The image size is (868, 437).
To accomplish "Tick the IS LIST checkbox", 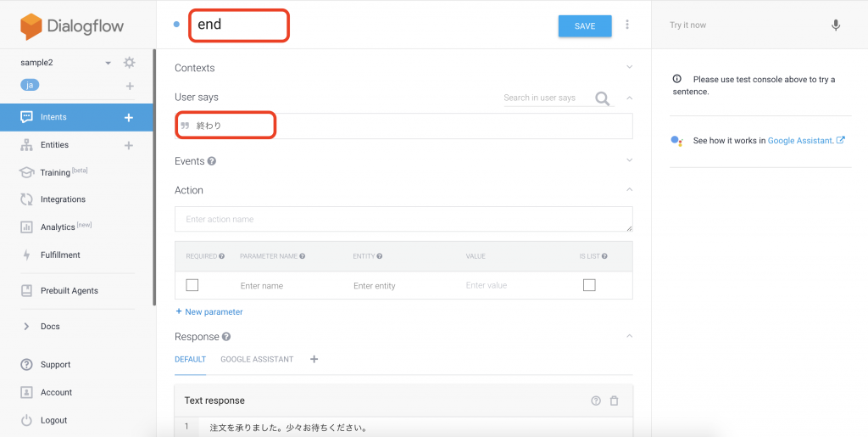I will coord(590,285).
